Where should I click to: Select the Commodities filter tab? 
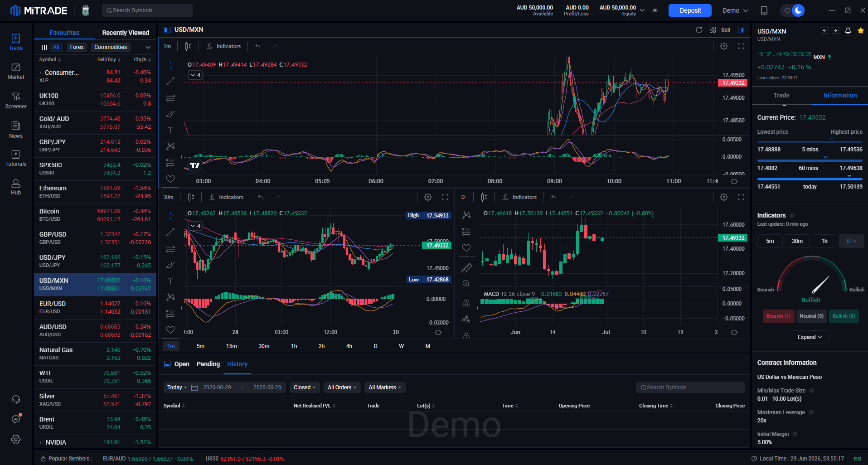pos(111,47)
